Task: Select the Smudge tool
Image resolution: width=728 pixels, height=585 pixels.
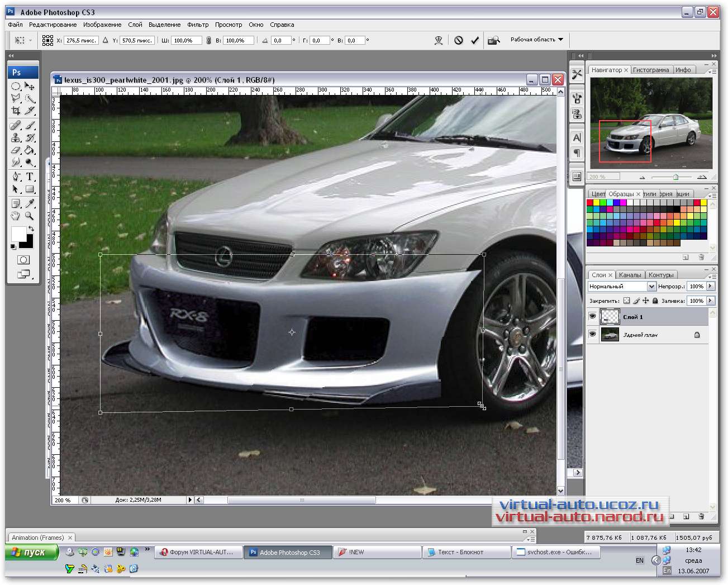Action: pyautogui.click(x=16, y=162)
